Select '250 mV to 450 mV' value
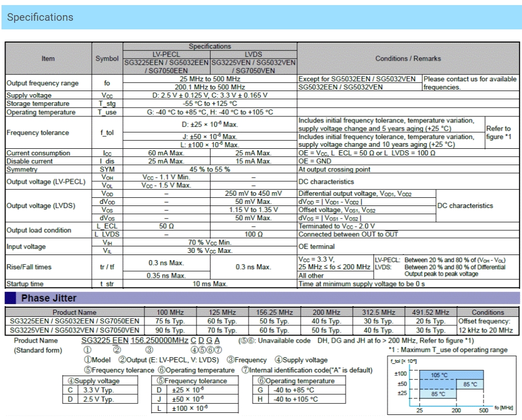522x420 pixels. click(253, 193)
